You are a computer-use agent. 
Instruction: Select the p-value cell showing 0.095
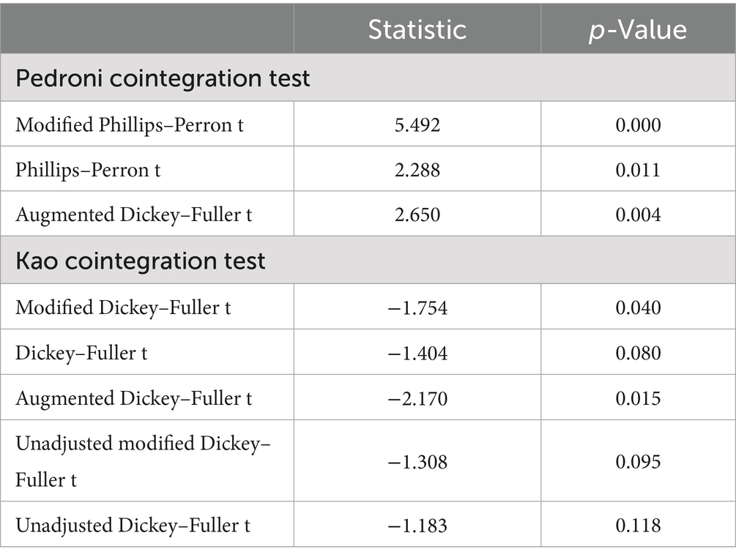click(x=638, y=461)
